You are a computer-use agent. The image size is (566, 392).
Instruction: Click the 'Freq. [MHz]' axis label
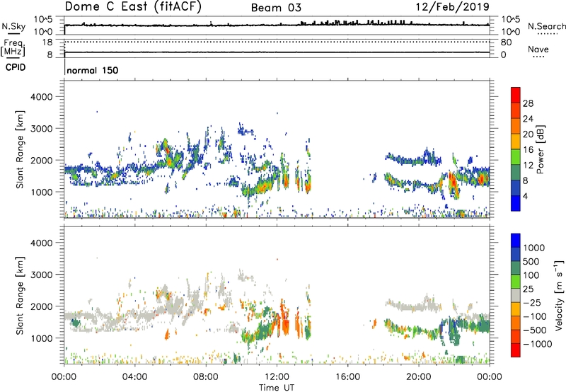coord(13,47)
